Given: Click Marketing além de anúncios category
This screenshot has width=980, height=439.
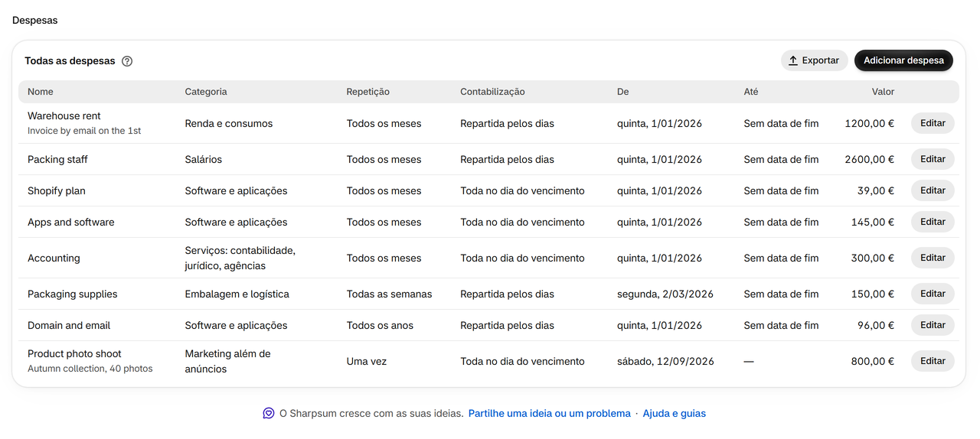Looking at the screenshot, I should 228,361.
